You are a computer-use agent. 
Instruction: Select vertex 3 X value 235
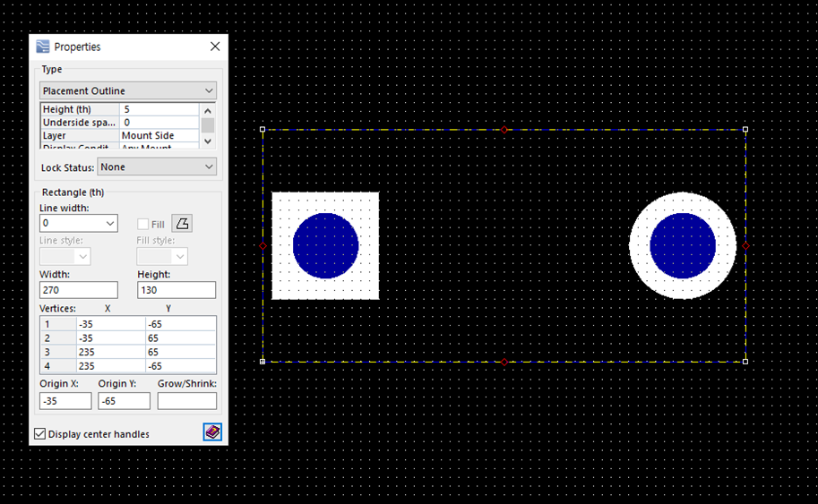(110, 353)
